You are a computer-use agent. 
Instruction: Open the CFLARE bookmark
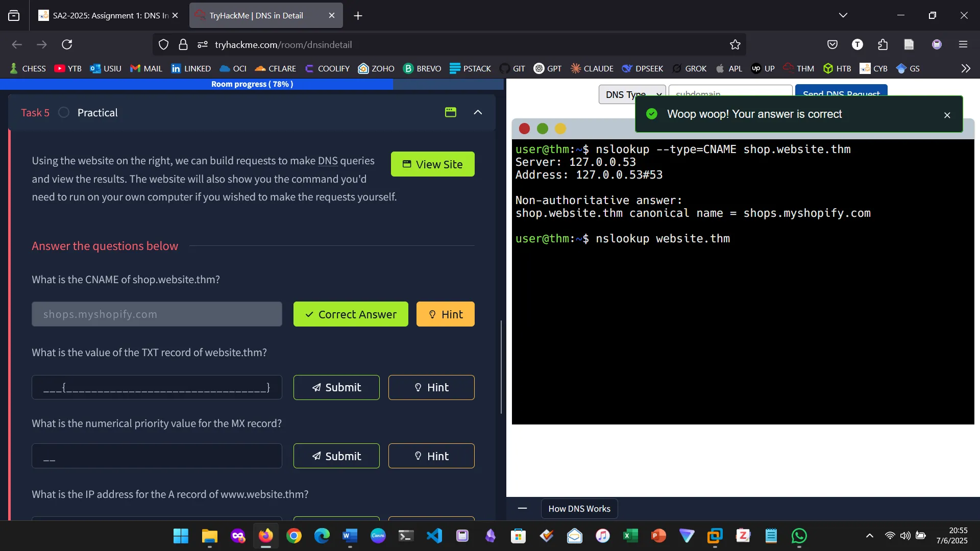tap(275, 68)
